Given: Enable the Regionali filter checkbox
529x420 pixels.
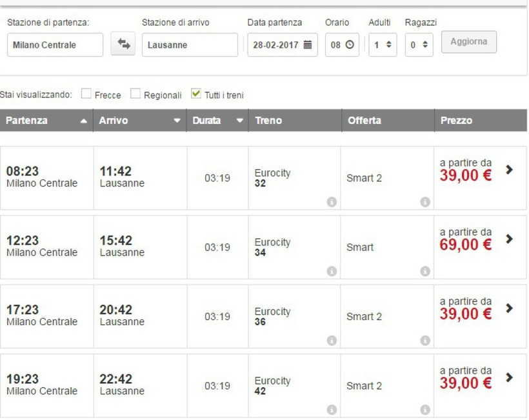Looking at the screenshot, I should (135, 94).
